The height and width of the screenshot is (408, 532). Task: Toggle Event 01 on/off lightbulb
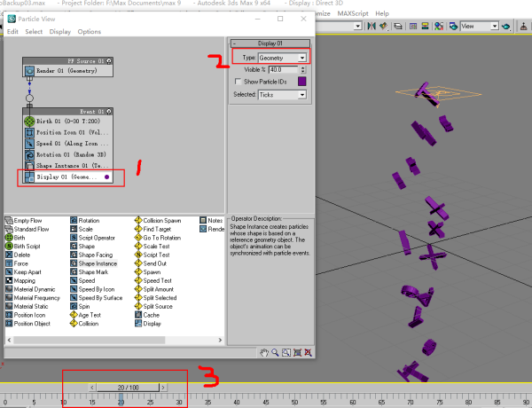click(x=109, y=112)
